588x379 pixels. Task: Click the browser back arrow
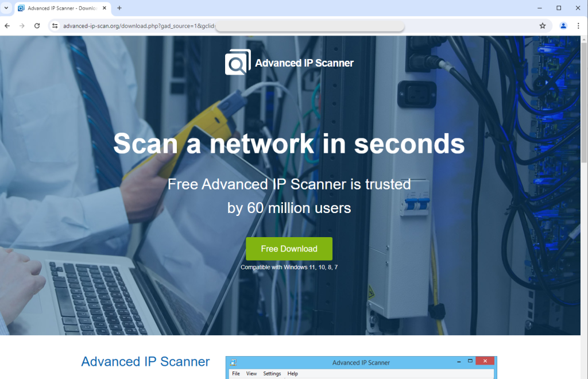coord(7,26)
